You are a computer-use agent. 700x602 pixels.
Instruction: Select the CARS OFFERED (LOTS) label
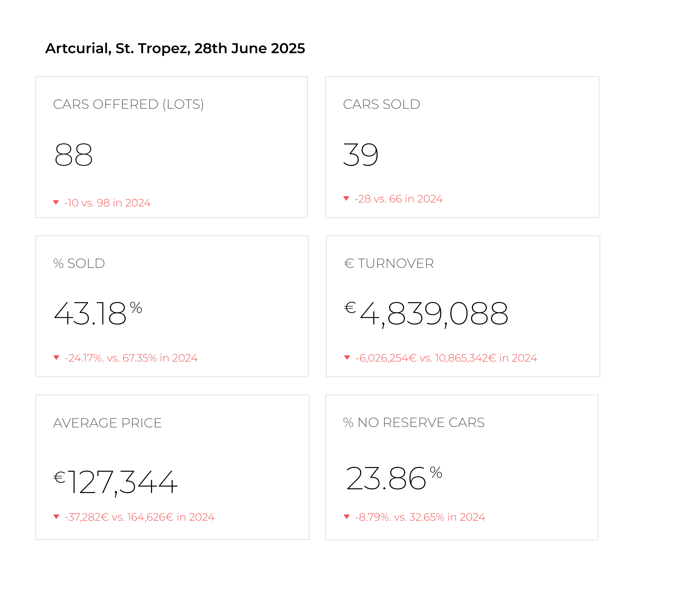[x=128, y=104]
